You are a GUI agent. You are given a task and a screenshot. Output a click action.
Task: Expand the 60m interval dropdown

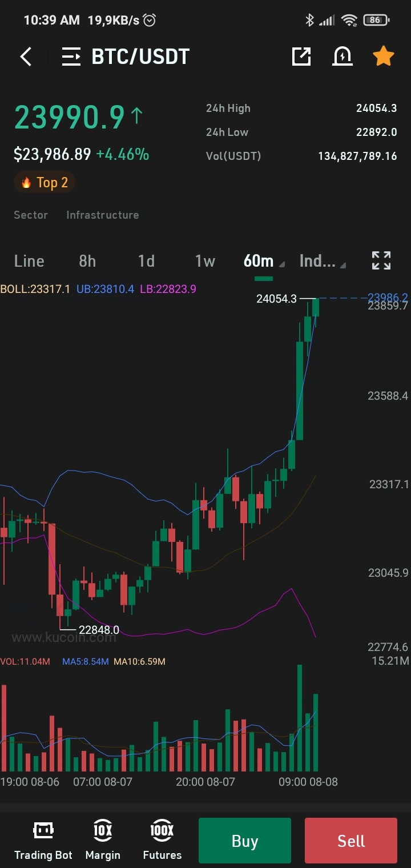[x=264, y=261]
